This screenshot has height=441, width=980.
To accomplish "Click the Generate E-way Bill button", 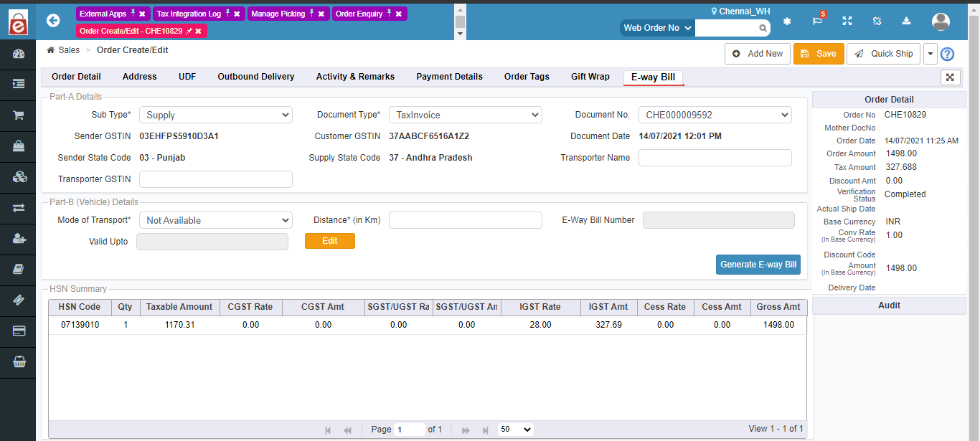I will pyautogui.click(x=758, y=264).
